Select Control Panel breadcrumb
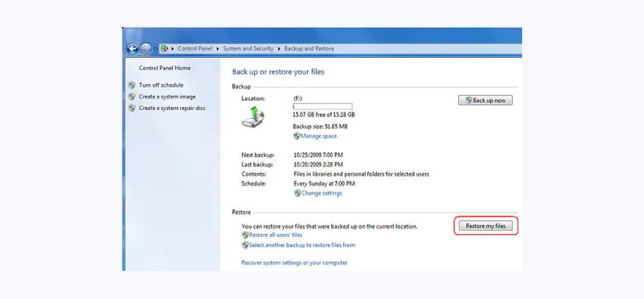This screenshot has height=299, width=644. point(195,48)
